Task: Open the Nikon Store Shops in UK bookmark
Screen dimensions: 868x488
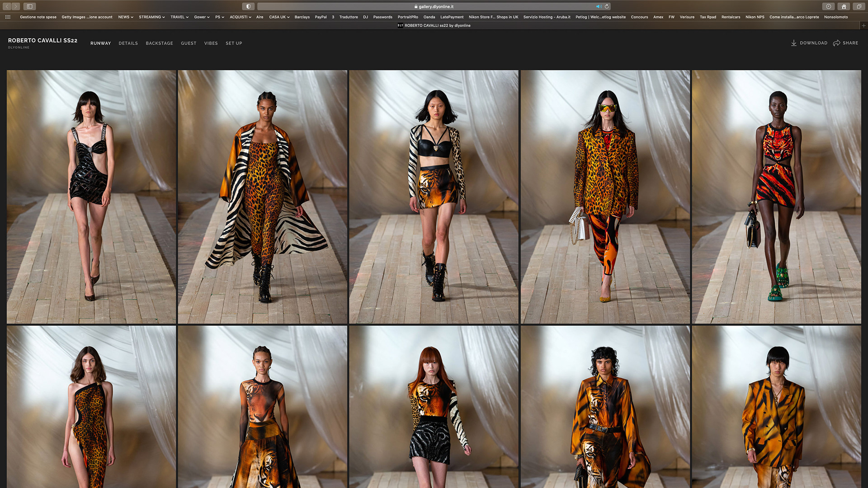Action: coord(493,17)
